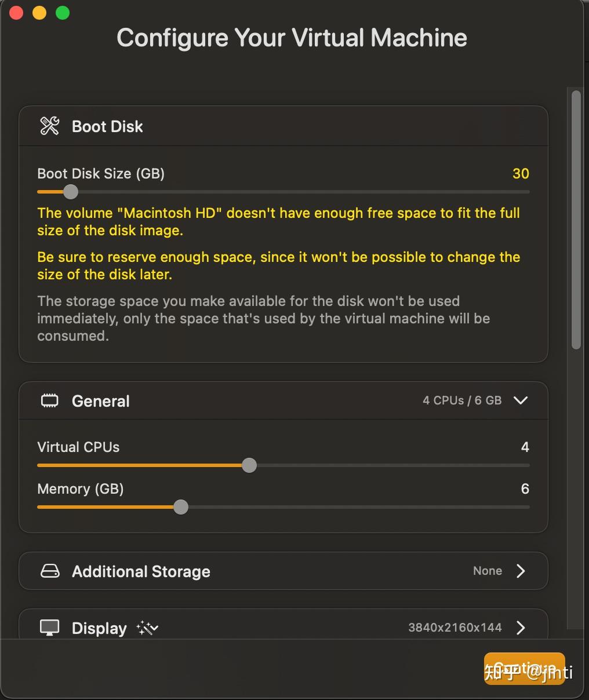589x700 pixels.
Task: Click the Virtual CPUs slider knob
Action: coord(249,465)
